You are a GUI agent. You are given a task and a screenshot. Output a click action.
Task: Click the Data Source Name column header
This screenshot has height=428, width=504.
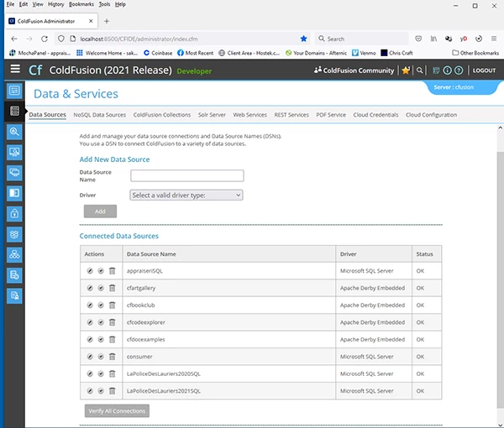click(x=151, y=254)
